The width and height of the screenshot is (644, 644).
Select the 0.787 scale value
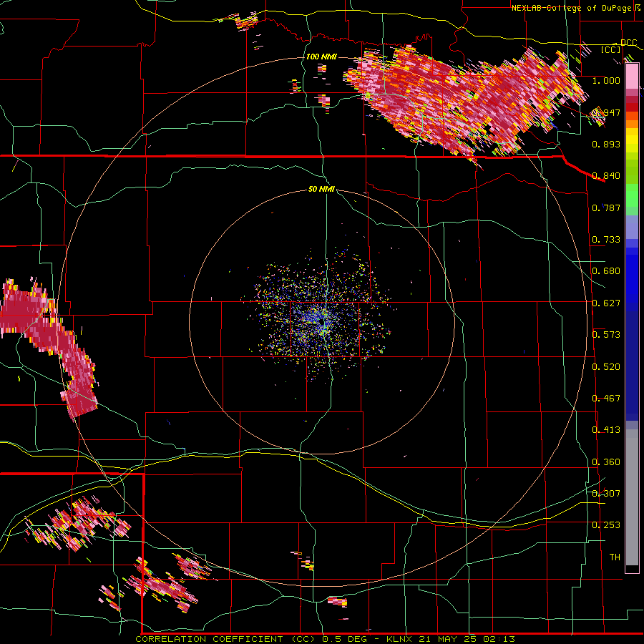[606, 208]
